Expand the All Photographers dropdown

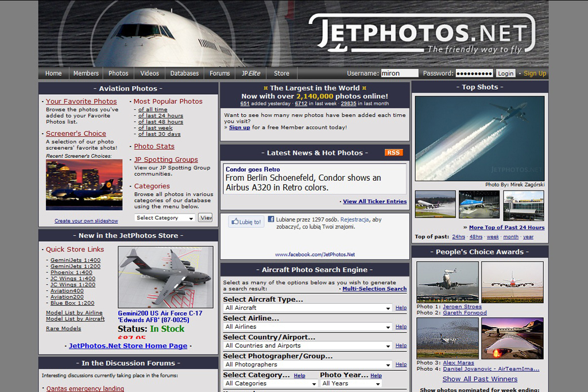pyautogui.click(x=308, y=364)
